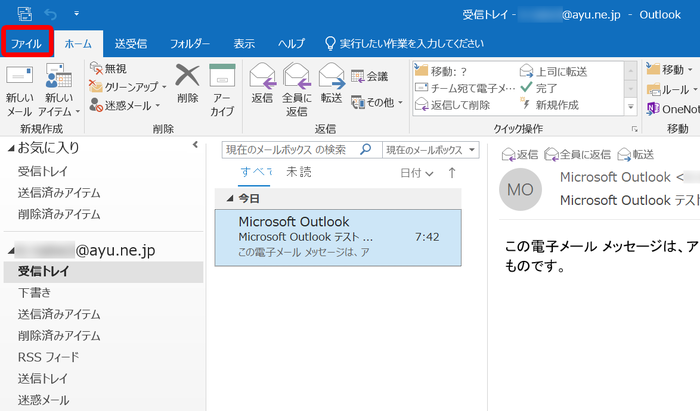
Task: Minimize the folder pane with the chevron
Action: pyautogui.click(x=195, y=145)
